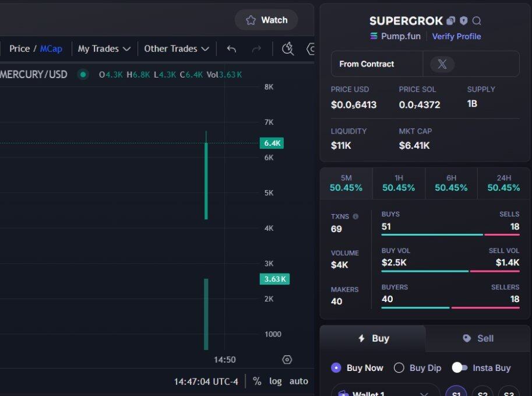This screenshot has height=396, width=532.
Task: Open the X (Twitter) social link
Action: coord(442,64)
